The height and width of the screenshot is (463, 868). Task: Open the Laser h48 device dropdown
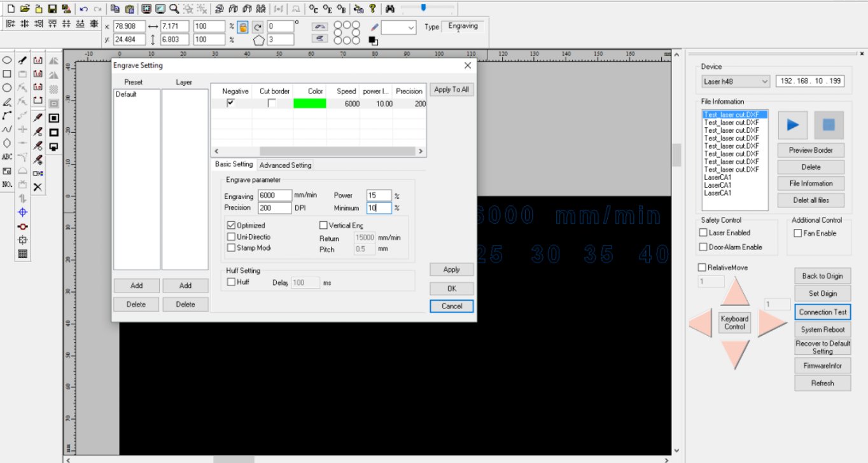[735, 81]
